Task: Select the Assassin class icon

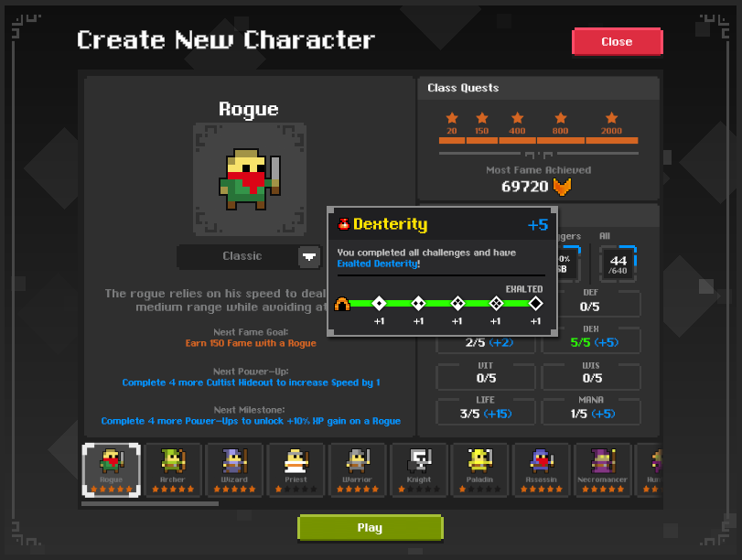Action: [x=542, y=469]
